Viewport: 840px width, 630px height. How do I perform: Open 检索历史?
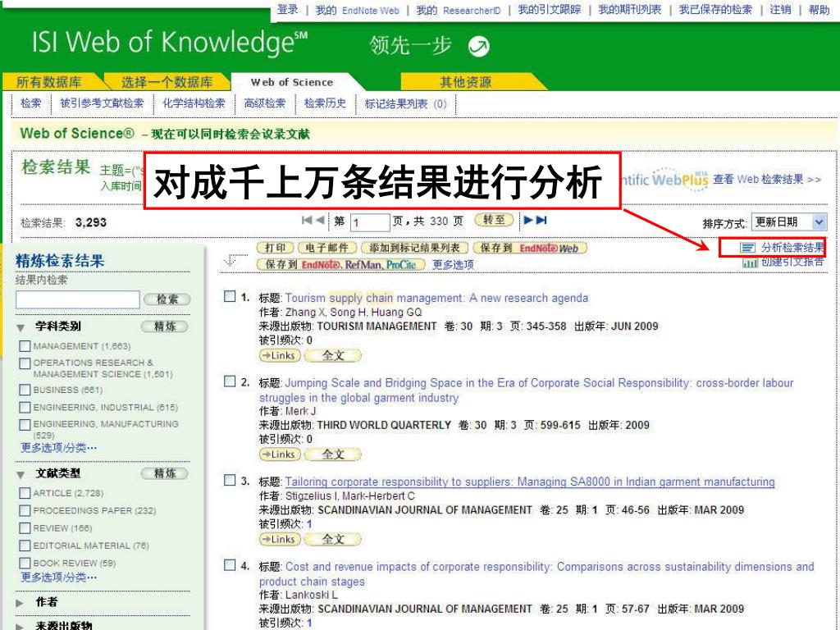tap(325, 103)
